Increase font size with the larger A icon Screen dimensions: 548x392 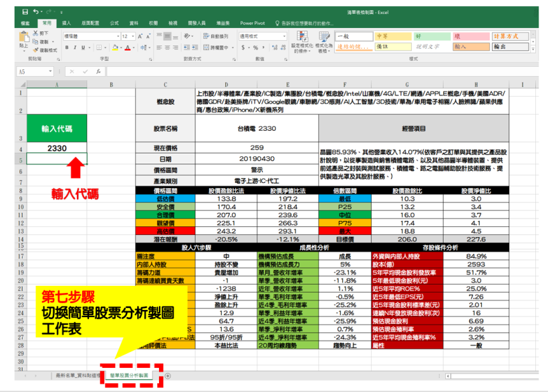tap(140, 36)
